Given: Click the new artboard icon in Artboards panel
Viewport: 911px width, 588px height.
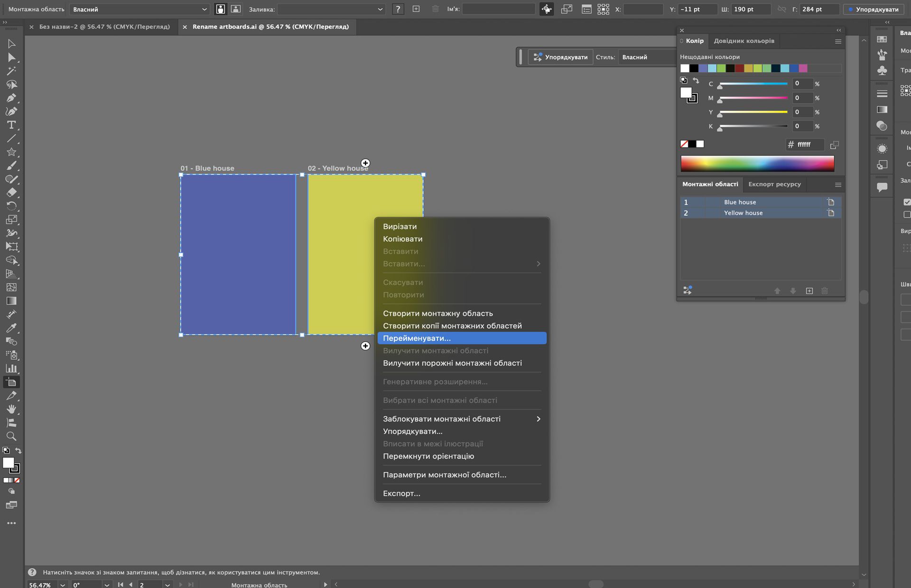Looking at the screenshot, I should (809, 291).
